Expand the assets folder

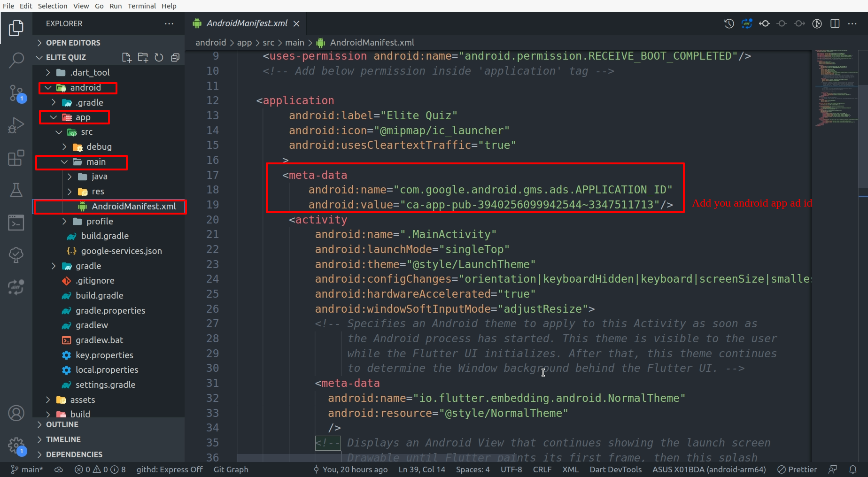pyautogui.click(x=82, y=400)
